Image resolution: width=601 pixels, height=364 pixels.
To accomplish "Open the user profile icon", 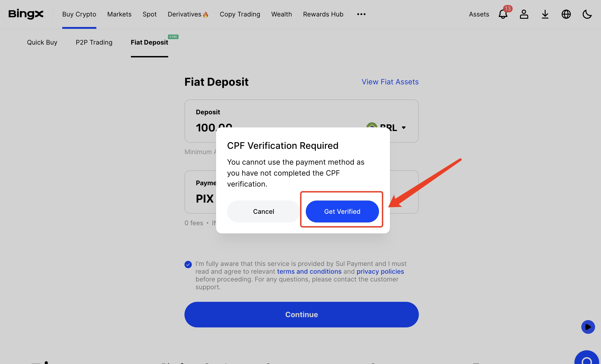I will (x=524, y=14).
